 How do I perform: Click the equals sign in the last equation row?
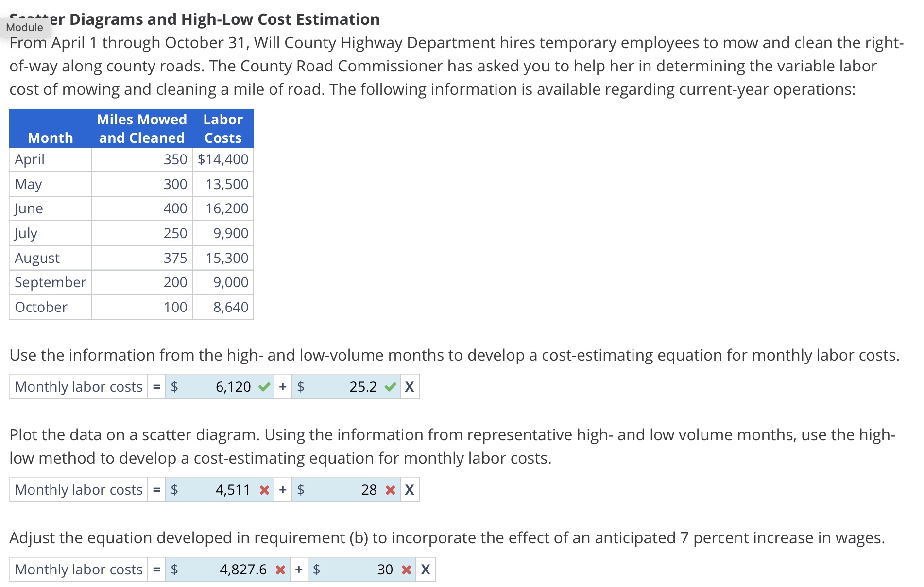click(x=156, y=569)
